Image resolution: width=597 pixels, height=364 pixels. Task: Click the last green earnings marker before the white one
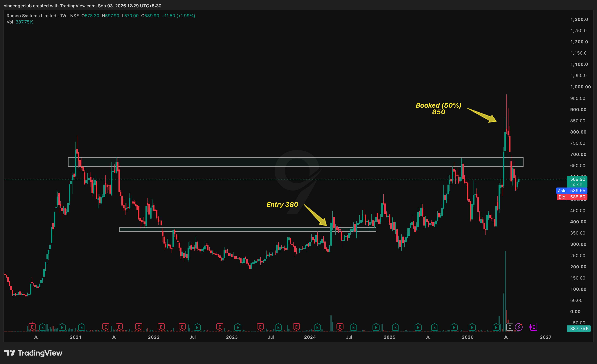496,327
